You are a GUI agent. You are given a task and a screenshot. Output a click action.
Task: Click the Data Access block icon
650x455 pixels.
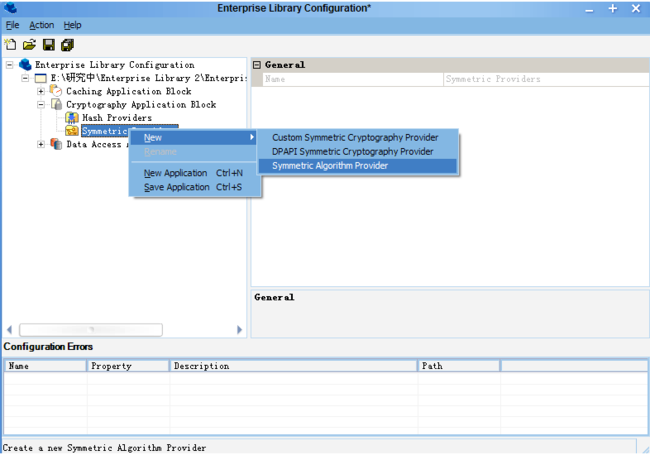pos(56,144)
